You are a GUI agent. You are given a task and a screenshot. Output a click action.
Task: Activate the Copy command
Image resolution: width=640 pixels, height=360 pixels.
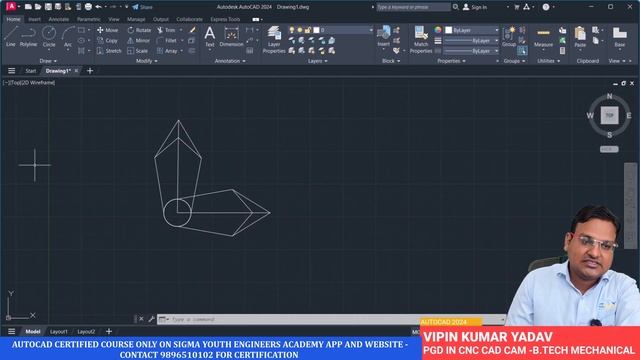[107, 40]
